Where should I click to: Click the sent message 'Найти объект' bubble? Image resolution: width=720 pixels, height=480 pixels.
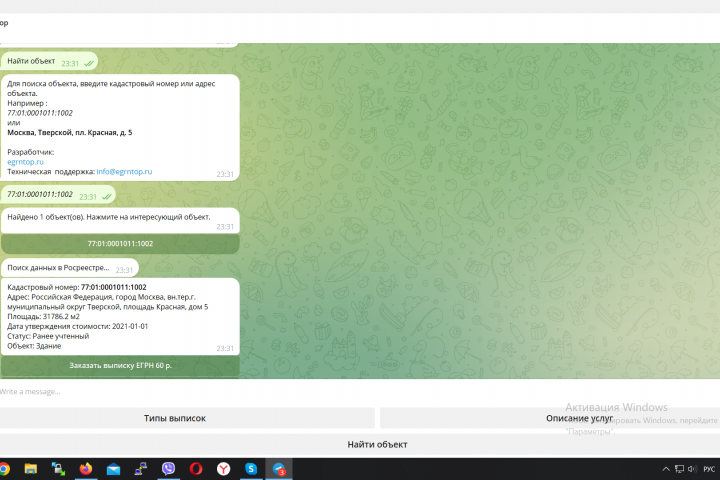[x=49, y=62]
